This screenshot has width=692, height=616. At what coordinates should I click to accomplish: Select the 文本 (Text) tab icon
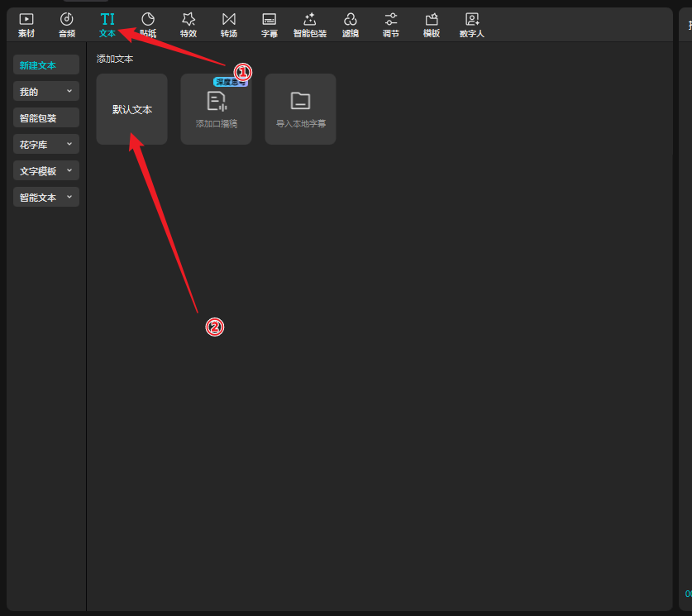click(107, 25)
